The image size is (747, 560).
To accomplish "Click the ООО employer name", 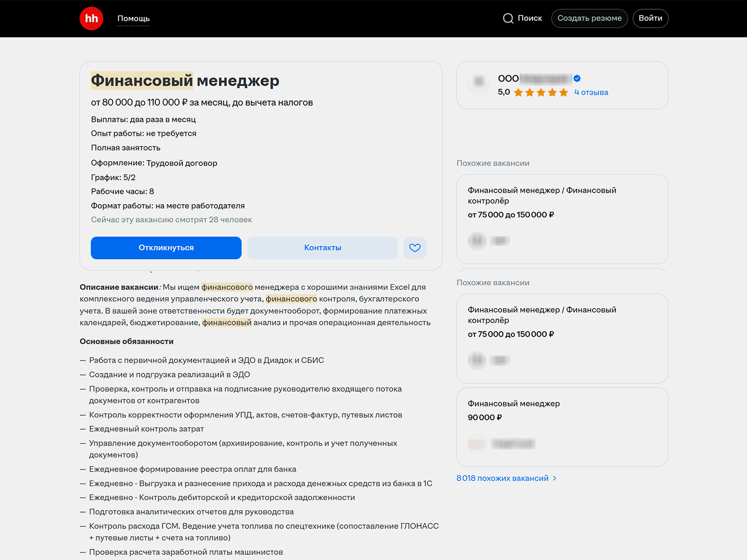I will tap(535, 79).
